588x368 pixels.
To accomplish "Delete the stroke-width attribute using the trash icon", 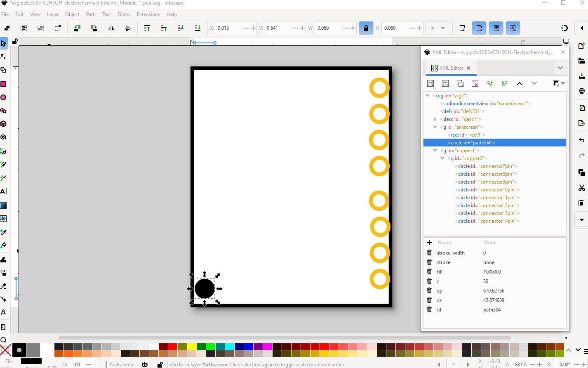I will (x=429, y=253).
